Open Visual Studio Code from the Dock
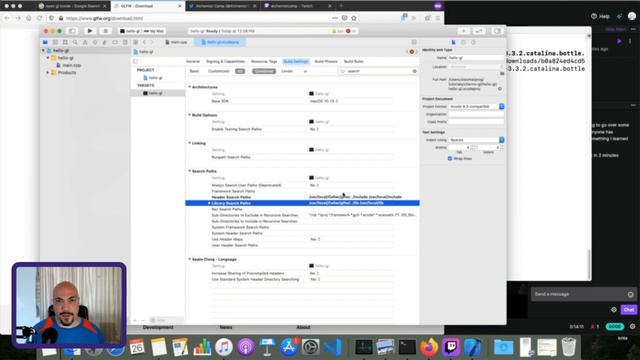640x360 pixels. (x=333, y=347)
